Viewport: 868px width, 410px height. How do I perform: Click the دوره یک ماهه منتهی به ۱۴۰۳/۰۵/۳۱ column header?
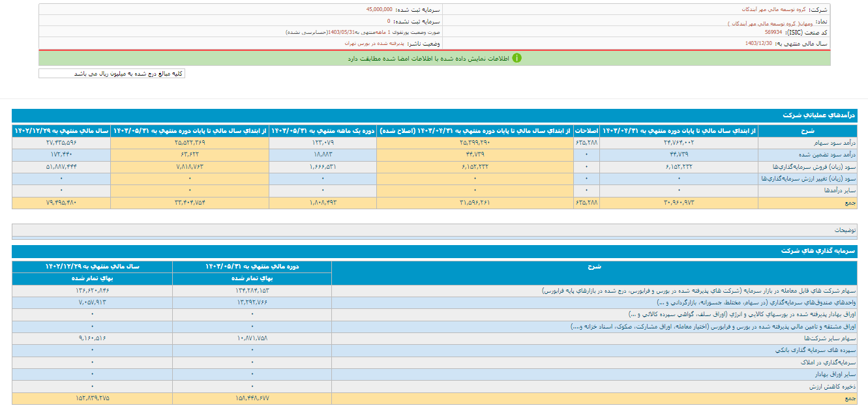coord(323,131)
